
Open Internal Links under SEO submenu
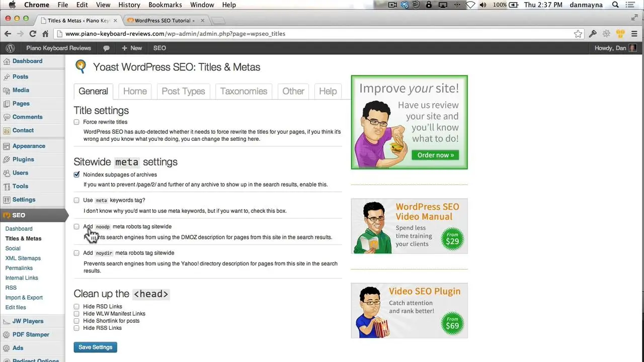point(22,278)
